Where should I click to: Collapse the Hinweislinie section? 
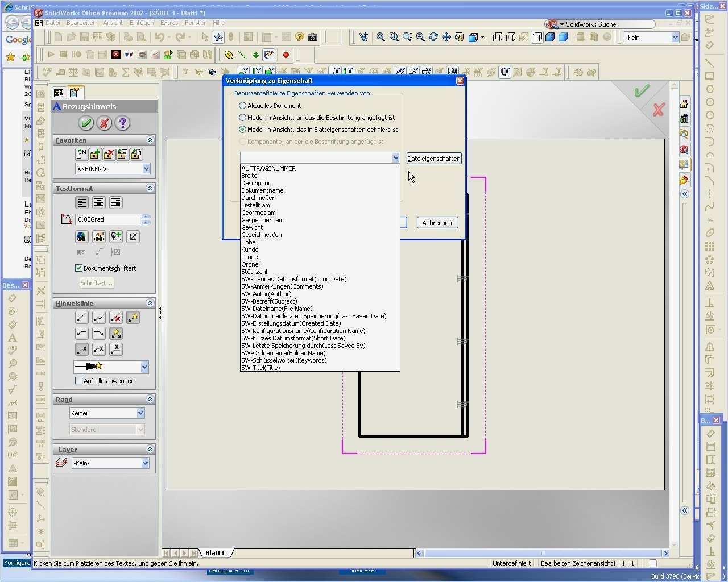150,303
